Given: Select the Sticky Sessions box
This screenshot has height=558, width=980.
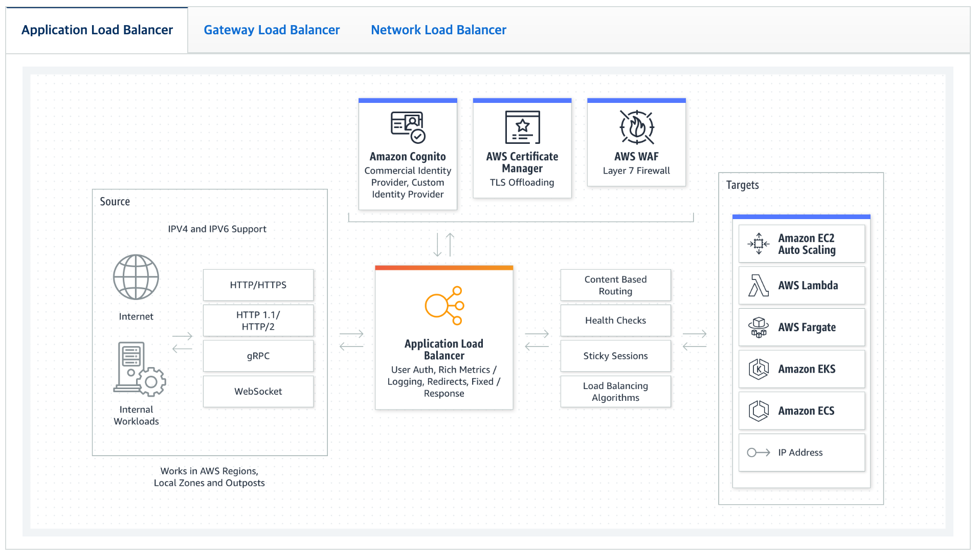Looking at the screenshot, I should pyautogui.click(x=616, y=356).
